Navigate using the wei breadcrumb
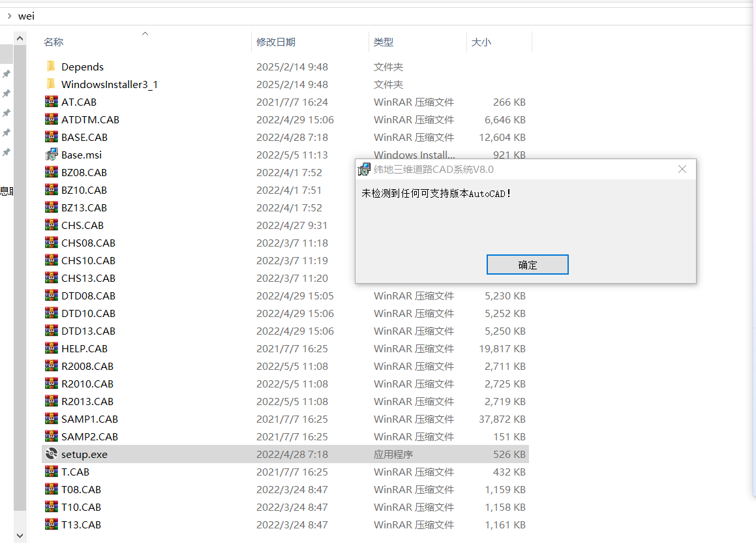 (x=26, y=15)
